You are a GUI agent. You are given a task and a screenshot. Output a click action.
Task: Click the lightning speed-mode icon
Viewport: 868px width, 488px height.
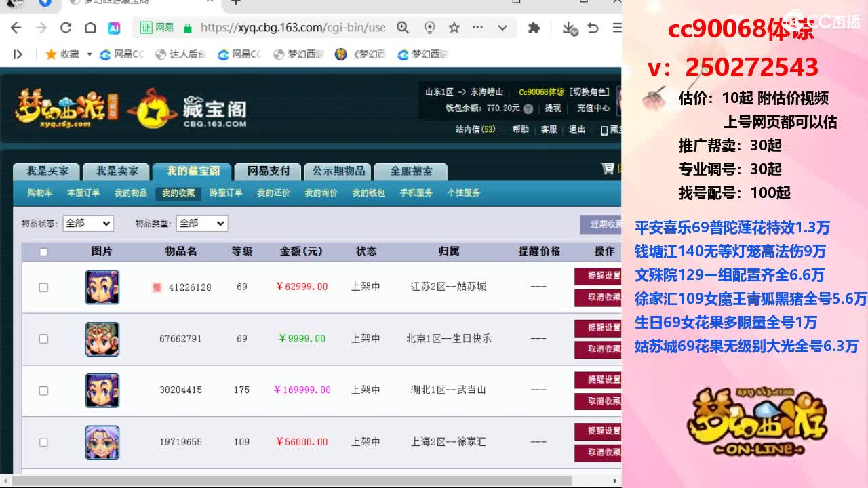click(429, 28)
